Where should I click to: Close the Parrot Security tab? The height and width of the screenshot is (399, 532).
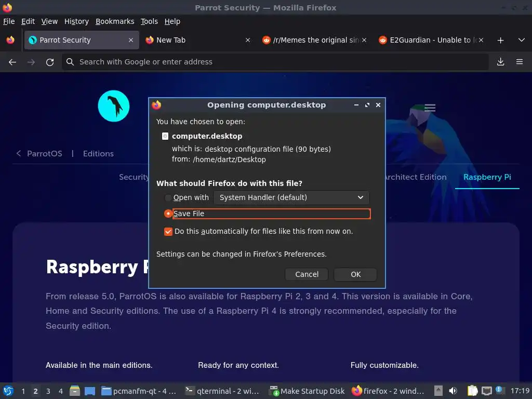tap(131, 40)
